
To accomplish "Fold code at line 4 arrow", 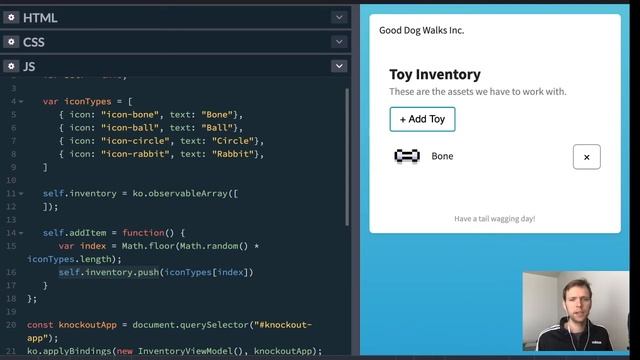I will 21,102.
